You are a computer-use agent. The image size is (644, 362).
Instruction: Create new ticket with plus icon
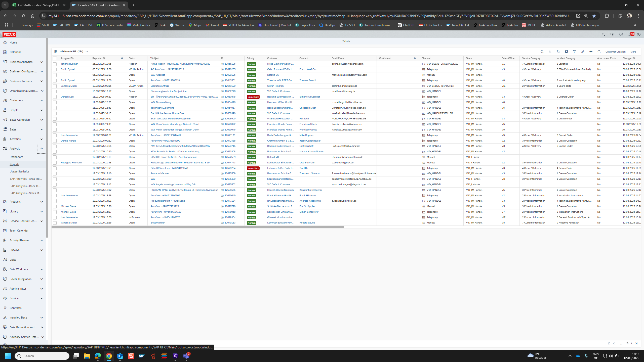[591, 52]
